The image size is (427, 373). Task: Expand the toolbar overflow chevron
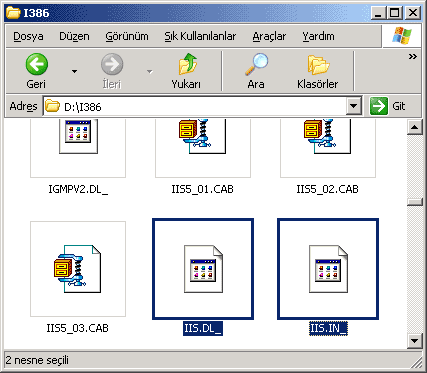point(413,57)
